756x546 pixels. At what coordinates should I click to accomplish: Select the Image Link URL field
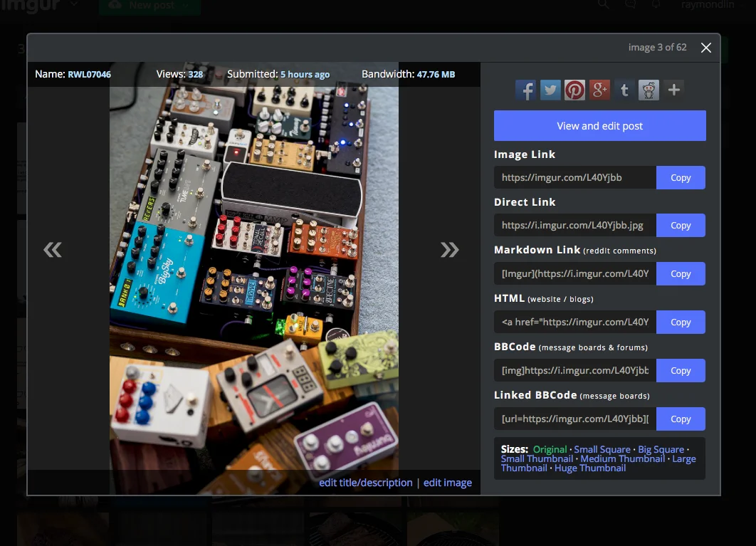tap(575, 177)
